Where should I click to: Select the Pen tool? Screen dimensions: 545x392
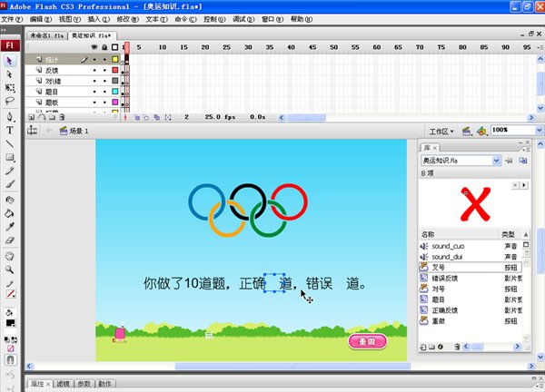pyautogui.click(x=10, y=117)
